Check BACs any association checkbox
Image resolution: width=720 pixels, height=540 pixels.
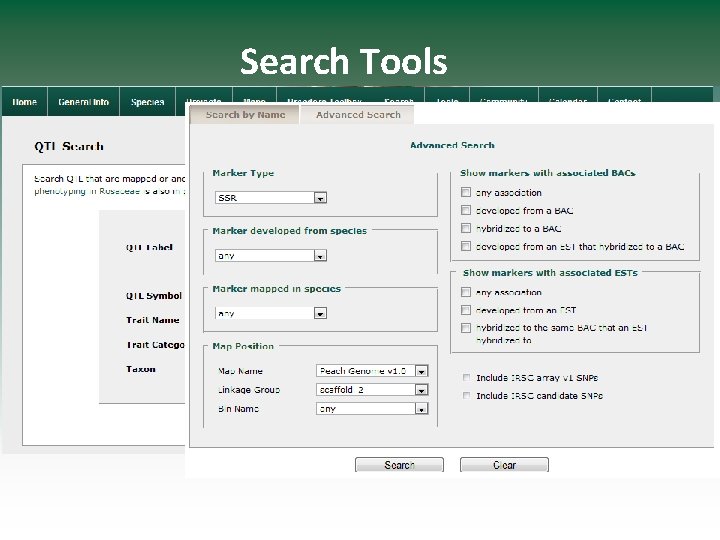[466, 192]
